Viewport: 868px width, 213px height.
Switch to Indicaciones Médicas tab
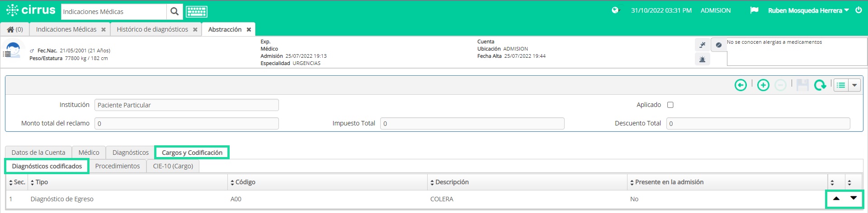(x=66, y=29)
